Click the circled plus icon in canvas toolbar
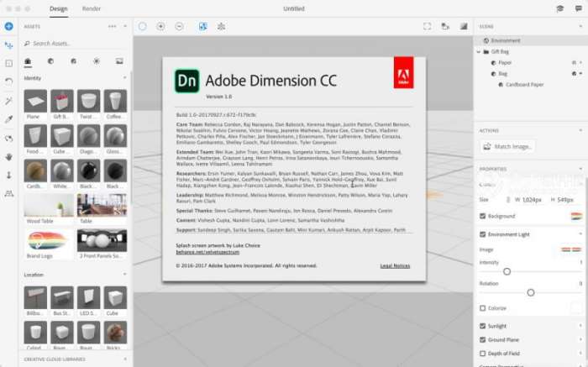 pyautogui.click(x=160, y=26)
